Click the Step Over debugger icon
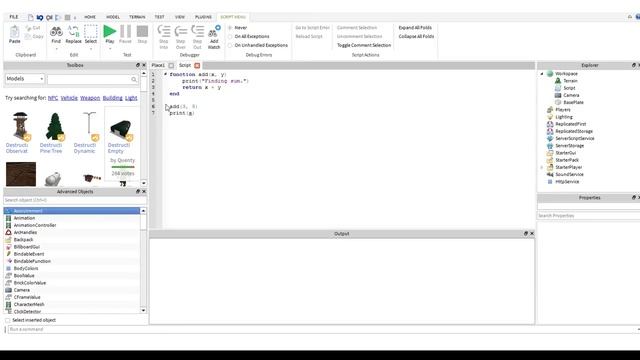The image size is (640, 360). click(180, 31)
